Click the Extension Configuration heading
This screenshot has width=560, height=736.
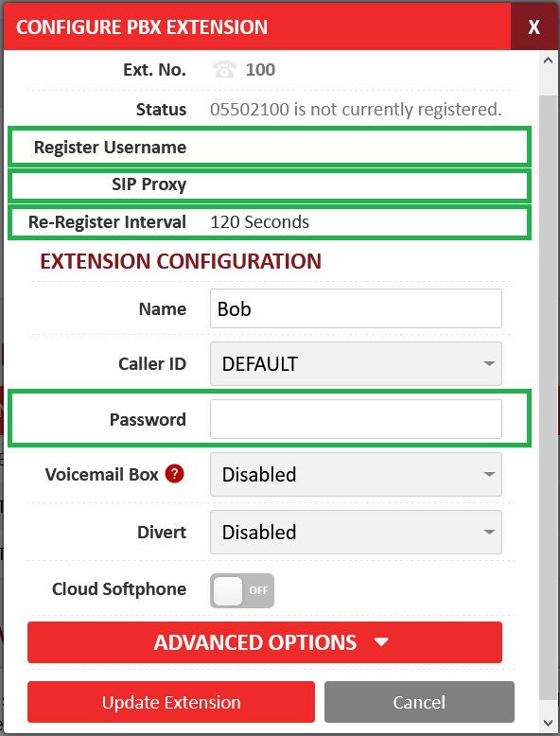(x=181, y=261)
